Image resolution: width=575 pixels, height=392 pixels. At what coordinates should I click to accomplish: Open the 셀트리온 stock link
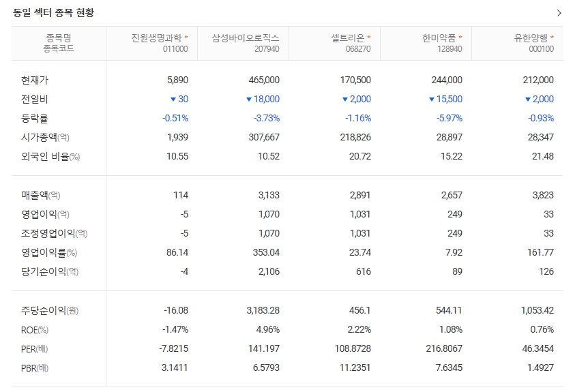coord(348,37)
